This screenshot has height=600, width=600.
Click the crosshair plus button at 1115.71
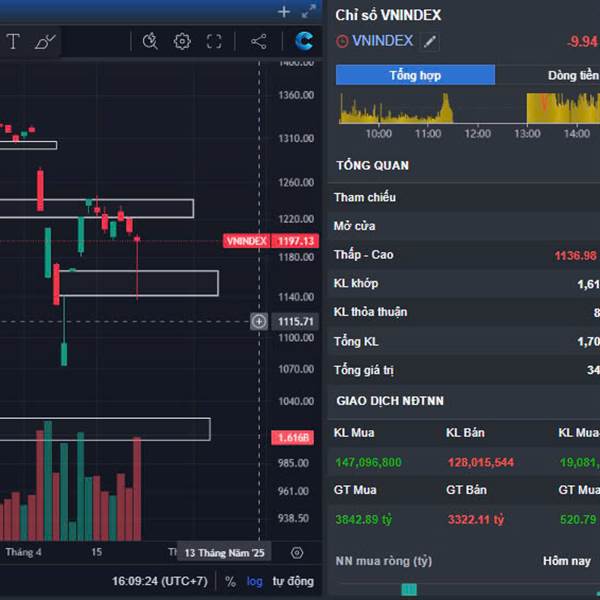[259, 321]
